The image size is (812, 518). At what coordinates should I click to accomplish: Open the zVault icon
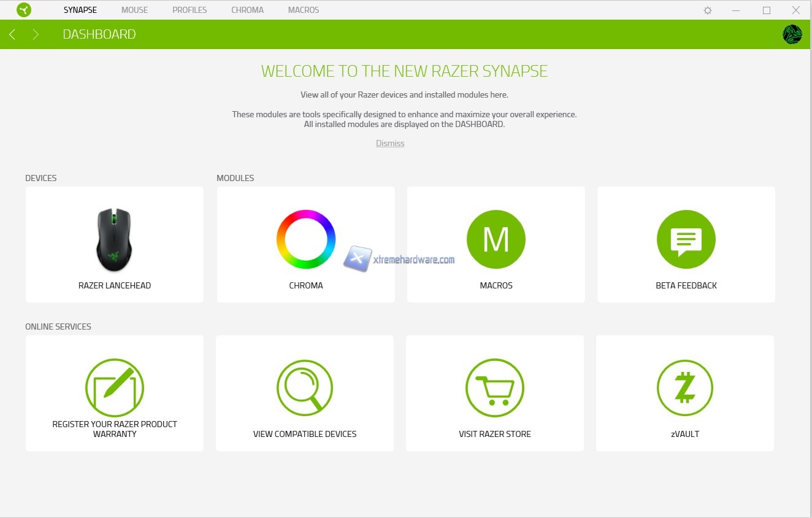tap(684, 388)
